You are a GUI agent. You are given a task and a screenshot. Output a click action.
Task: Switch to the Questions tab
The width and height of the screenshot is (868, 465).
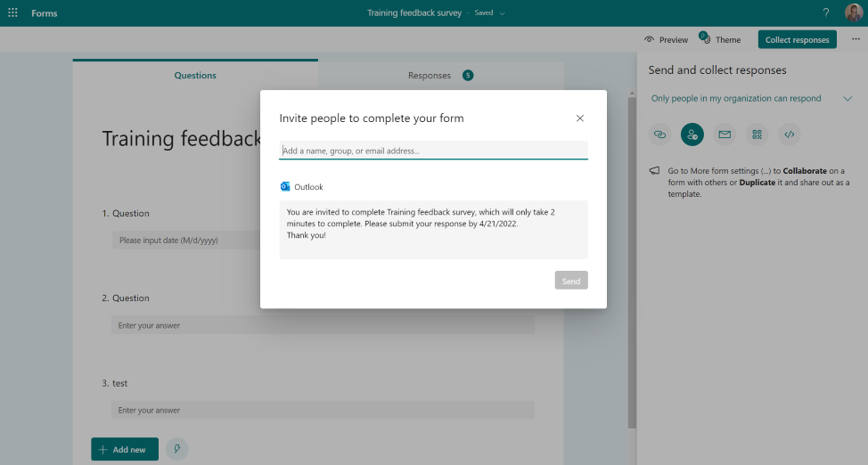pos(195,76)
